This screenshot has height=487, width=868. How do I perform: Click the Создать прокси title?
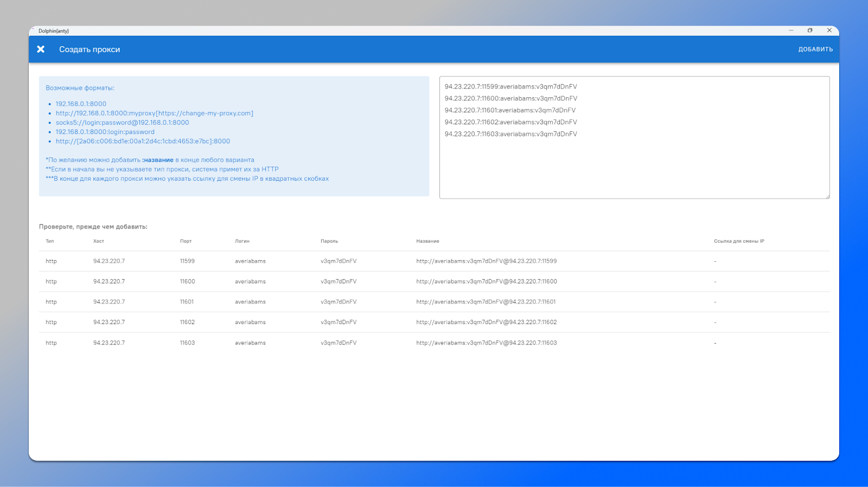point(90,49)
